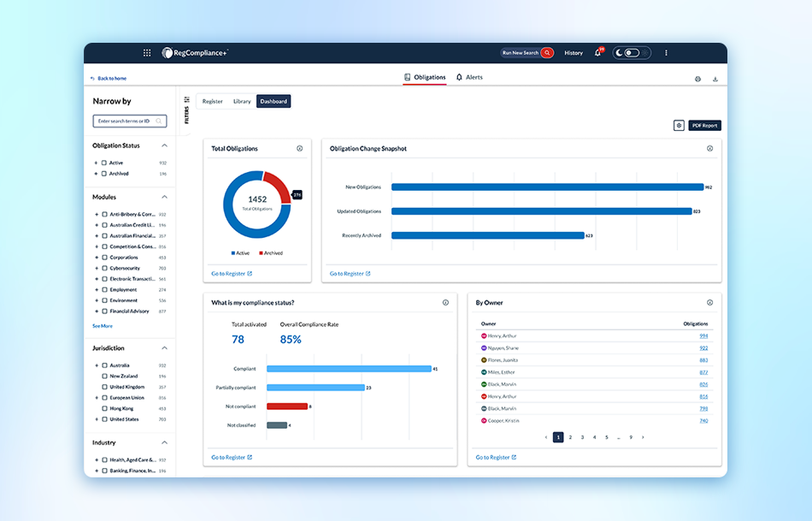Click the Filters collapse icon next to sidebar
Viewport: 812px width, 521px height.
186,100
